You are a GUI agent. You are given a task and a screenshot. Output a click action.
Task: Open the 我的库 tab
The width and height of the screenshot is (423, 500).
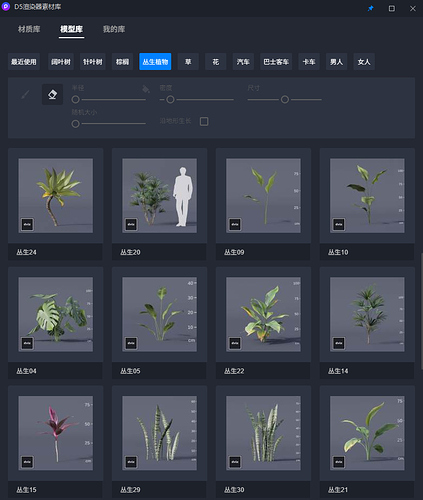[x=114, y=29]
